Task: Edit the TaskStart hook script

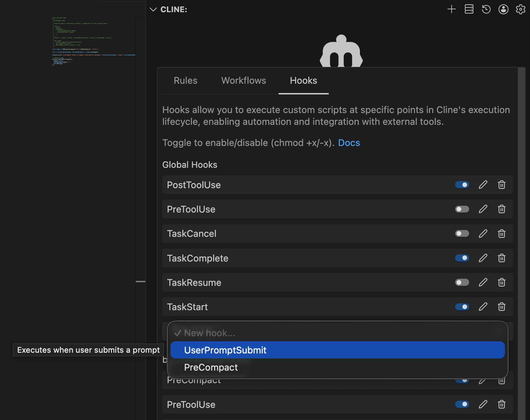Action: pyautogui.click(x=483, y=307)
